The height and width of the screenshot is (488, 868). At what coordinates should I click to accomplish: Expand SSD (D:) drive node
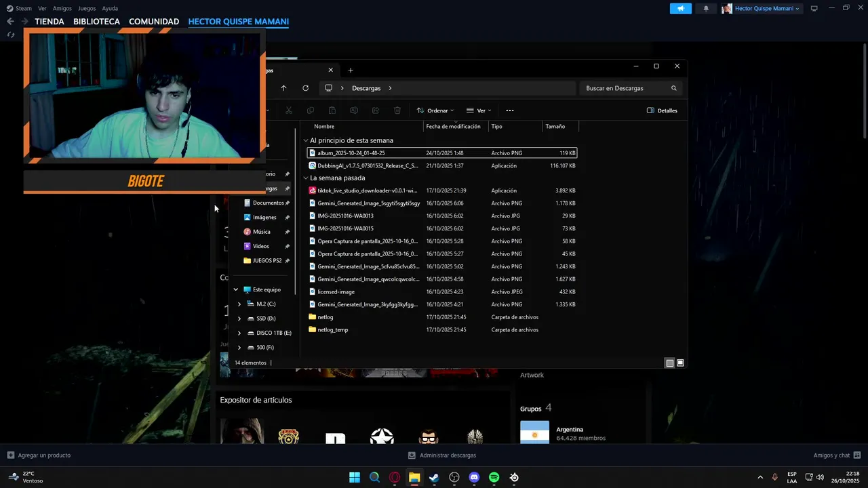click(239, 319)
